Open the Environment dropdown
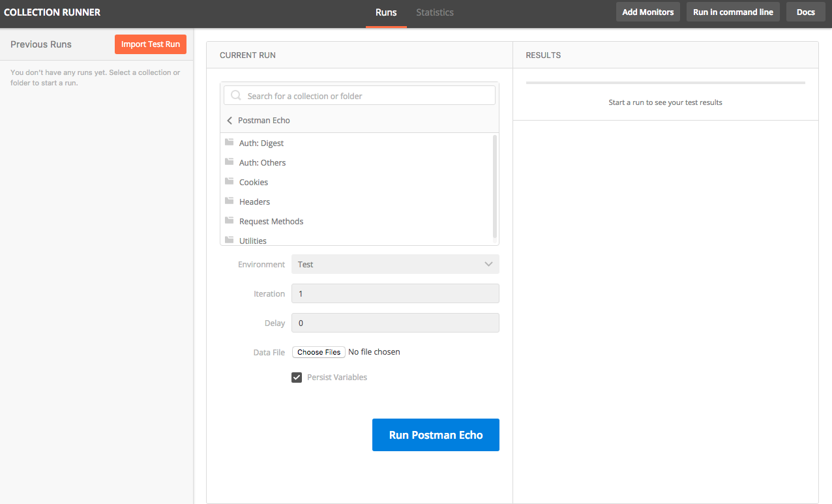 point(395,264)
